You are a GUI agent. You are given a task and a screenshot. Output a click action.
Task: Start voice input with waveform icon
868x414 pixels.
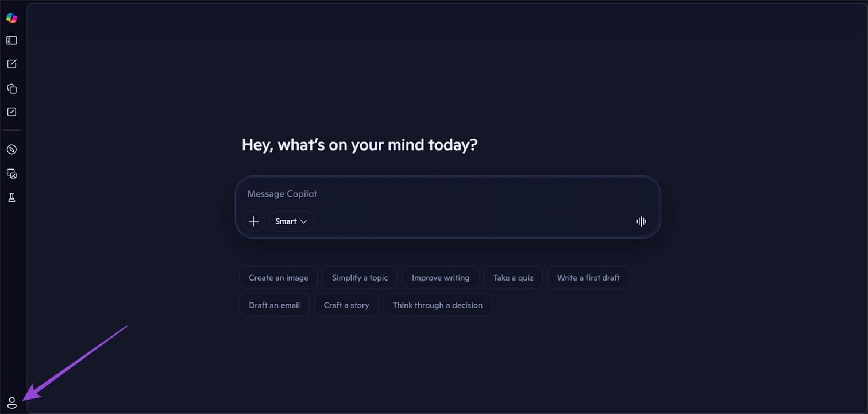tap(642, 221)
